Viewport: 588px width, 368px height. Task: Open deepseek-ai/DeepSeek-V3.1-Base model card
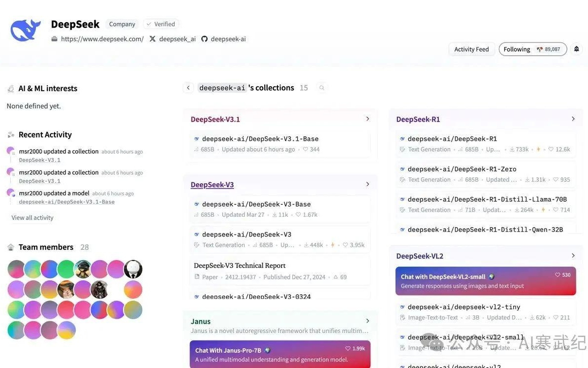(x=280, y=144)
